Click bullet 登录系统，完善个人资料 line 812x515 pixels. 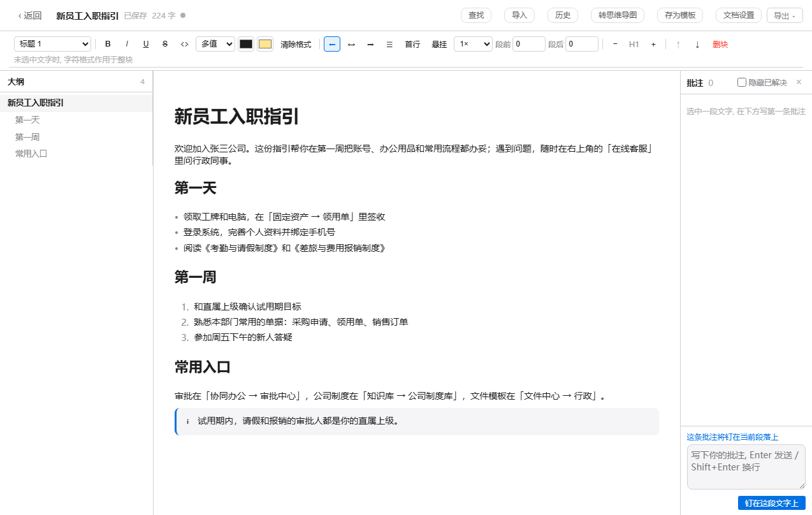click(x=259, y=232)
